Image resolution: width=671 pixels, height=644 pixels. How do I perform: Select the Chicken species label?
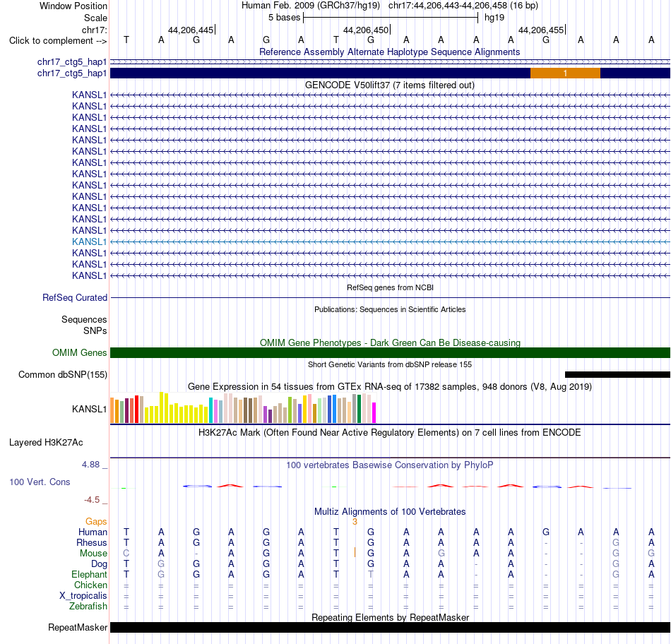pyautogui.click(x=90, y=585)
